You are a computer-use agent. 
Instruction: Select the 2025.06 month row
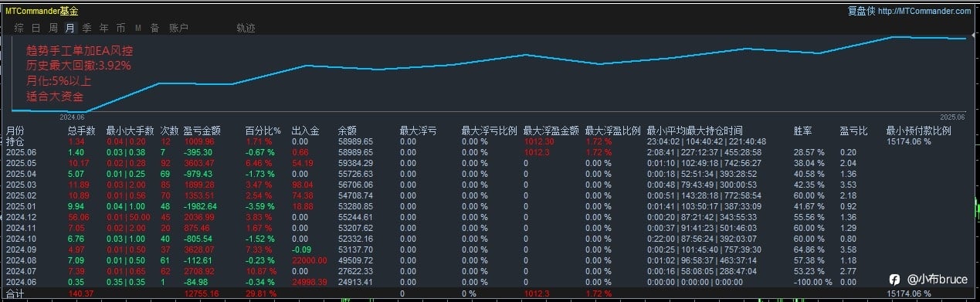(x=490, y=153)
